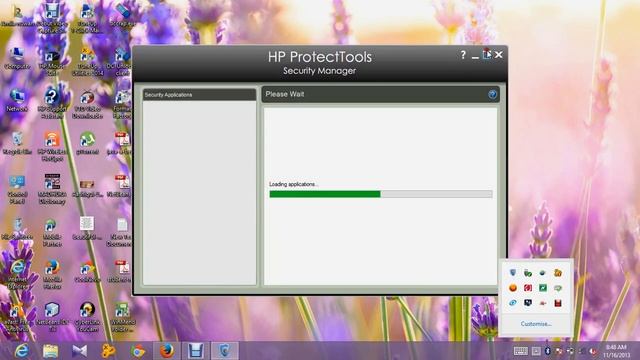Open the Mozilla Firefox desktop shortcut
The height and width of the screenshot is (360, 640).
(x=52, y=274)
